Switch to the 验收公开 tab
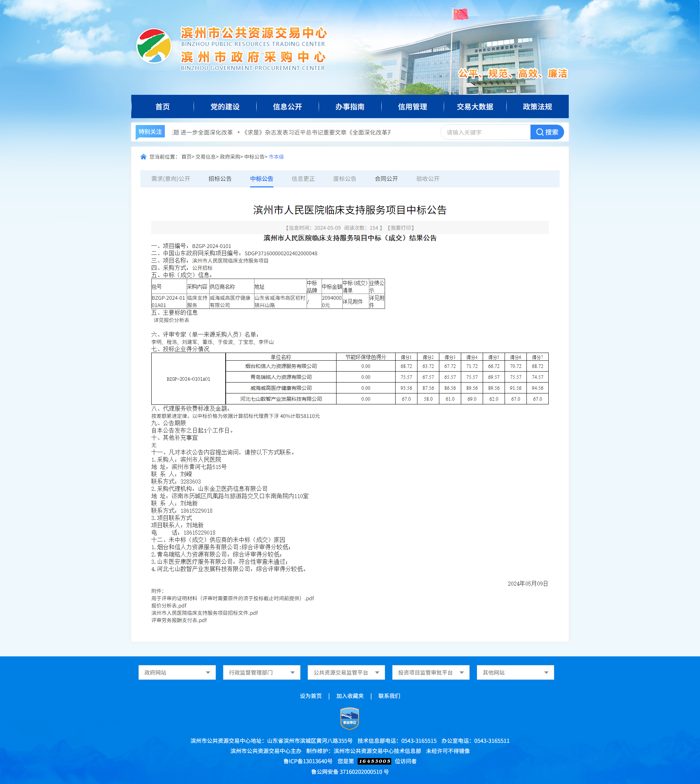Viewport: 700px width, 784px height. [428, 178]
